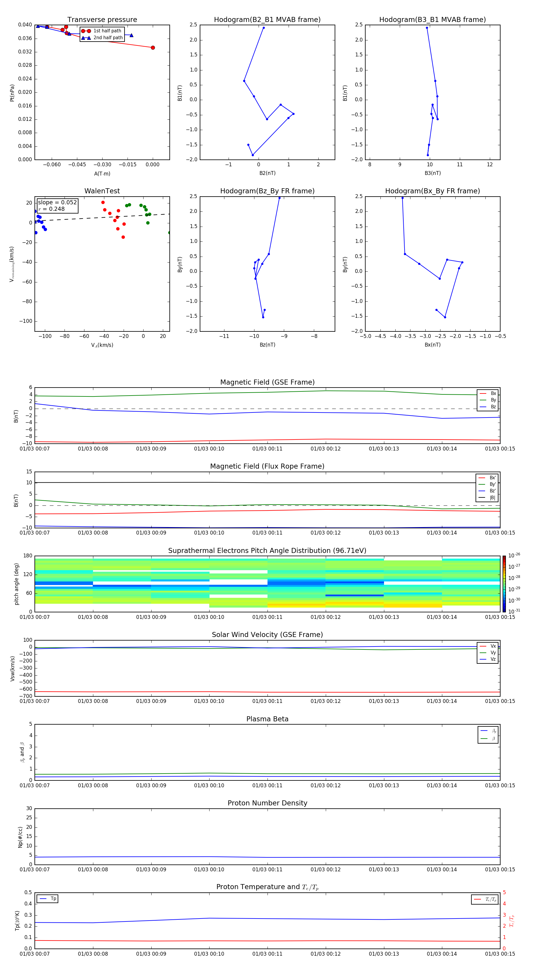Click the 'Bz(nT)' x-axis label
535x980 pixels.
tap(267, 345)
